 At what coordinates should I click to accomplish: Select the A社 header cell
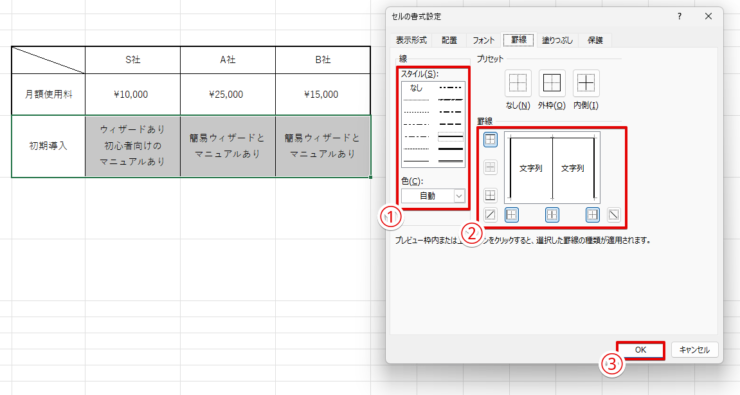pos(227,60)
